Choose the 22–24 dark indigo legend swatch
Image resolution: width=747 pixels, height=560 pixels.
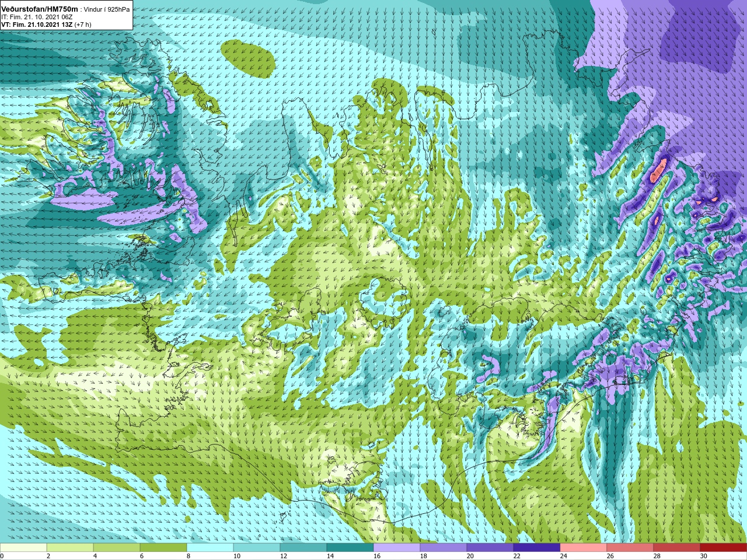point(537,548)
